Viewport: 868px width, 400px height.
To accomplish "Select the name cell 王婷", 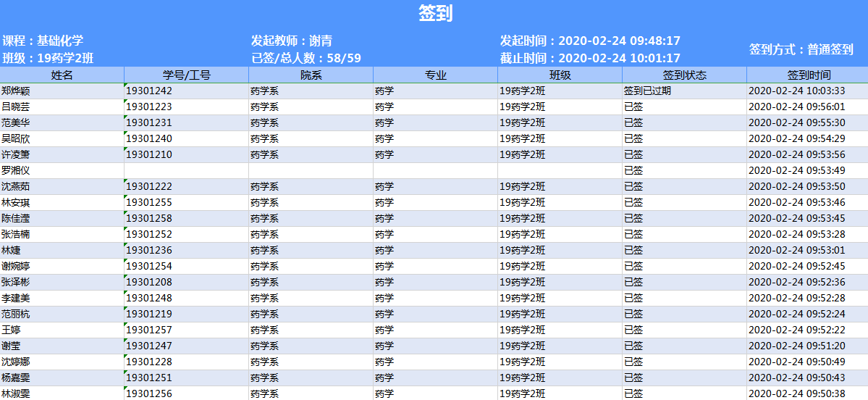I will click(11, 330).
